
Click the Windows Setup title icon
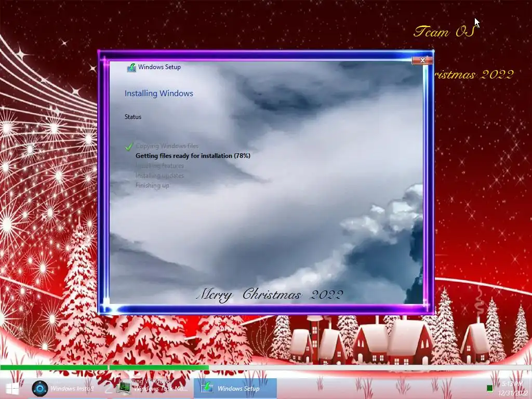tap(131, 67)
